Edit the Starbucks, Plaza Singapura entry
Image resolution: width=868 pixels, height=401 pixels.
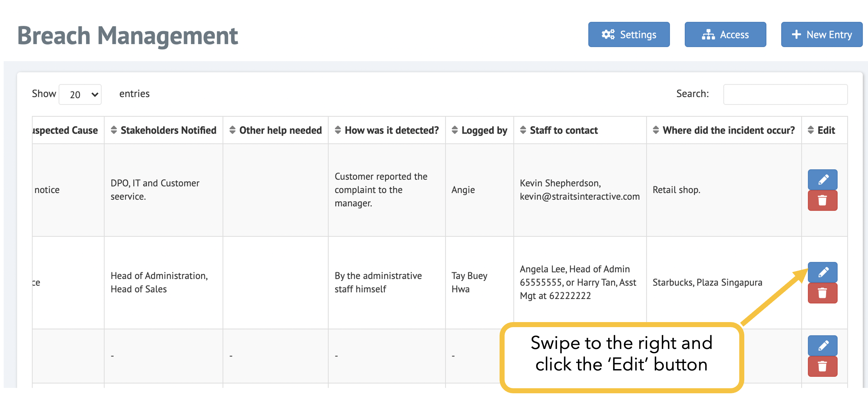pos(822,272)
